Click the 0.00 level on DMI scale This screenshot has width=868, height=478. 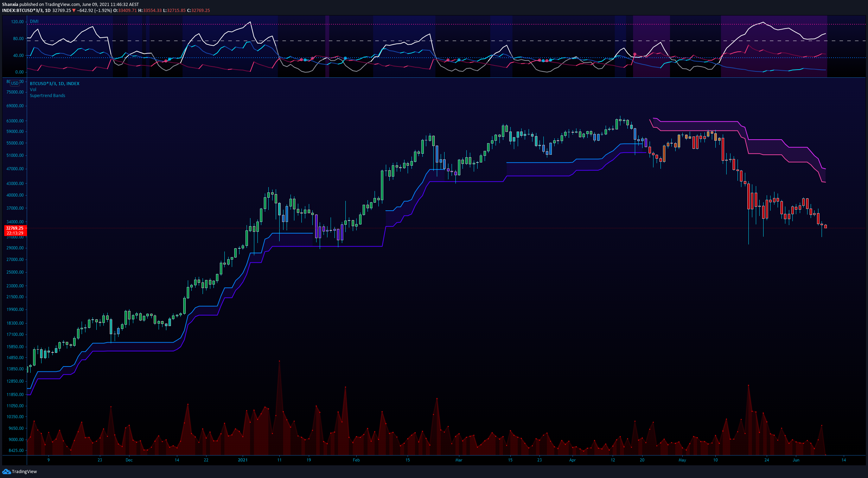coord(20,72)
